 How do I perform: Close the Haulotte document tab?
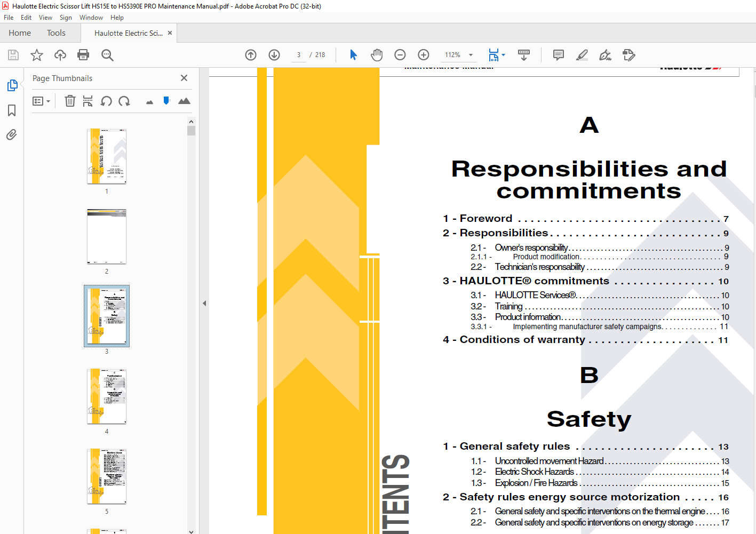click(170, 33)
